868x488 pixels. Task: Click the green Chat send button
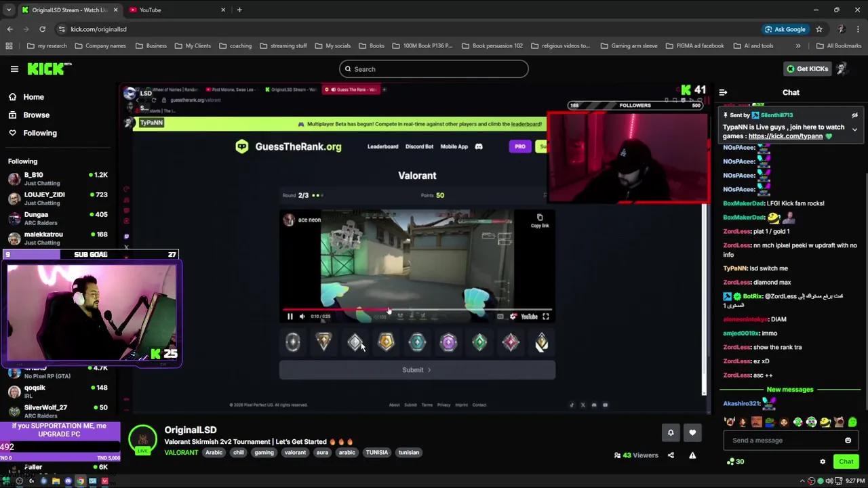[x=846, y=462]
